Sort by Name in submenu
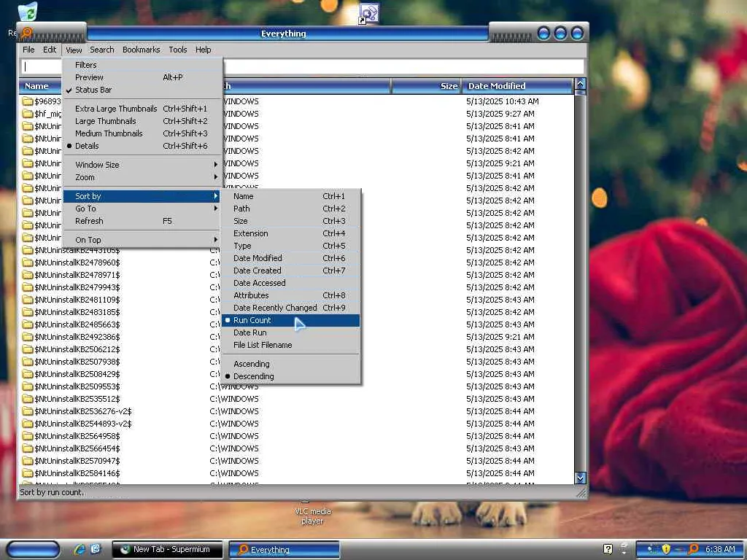 click(290, 196)
